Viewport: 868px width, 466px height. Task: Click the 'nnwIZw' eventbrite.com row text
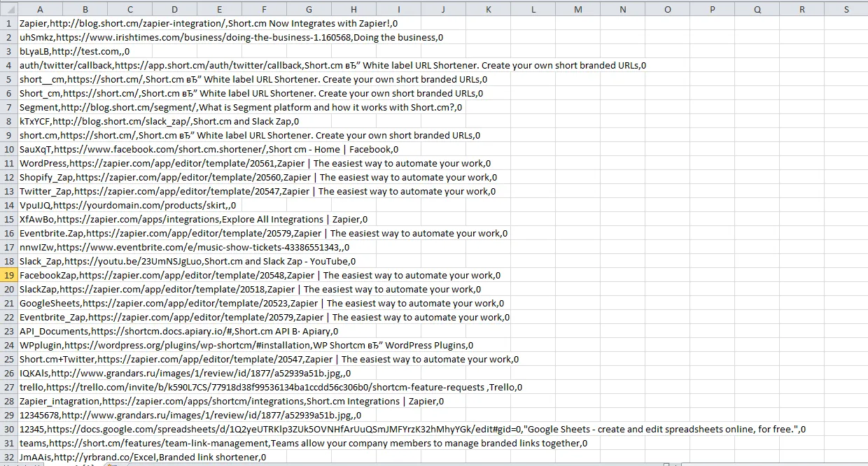(185, 247)
